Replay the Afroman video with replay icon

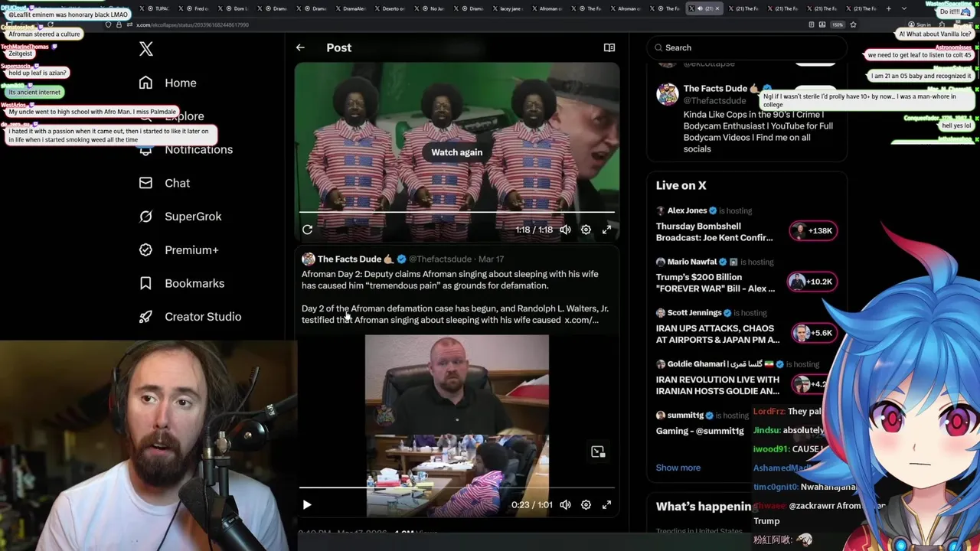coord(307,230)
